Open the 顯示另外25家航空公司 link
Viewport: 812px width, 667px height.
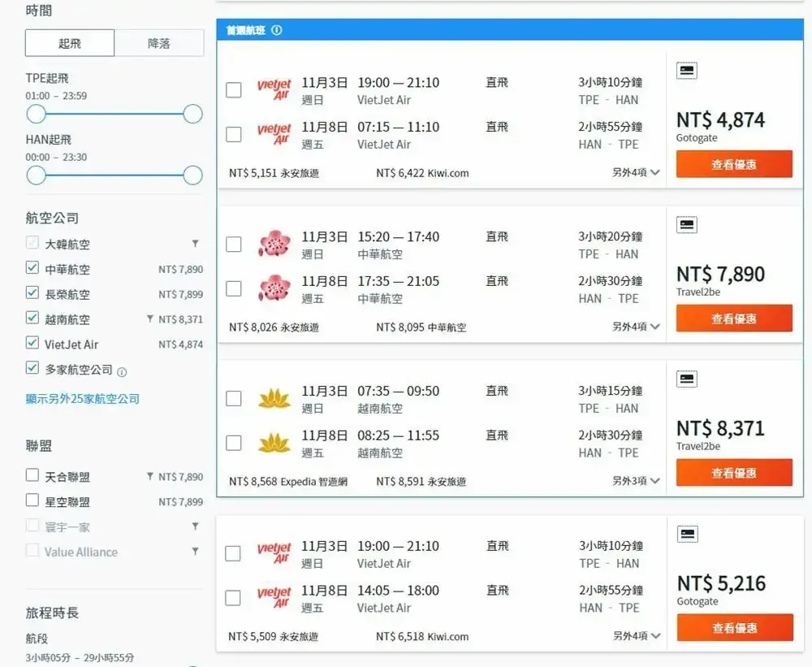point(83,399)
